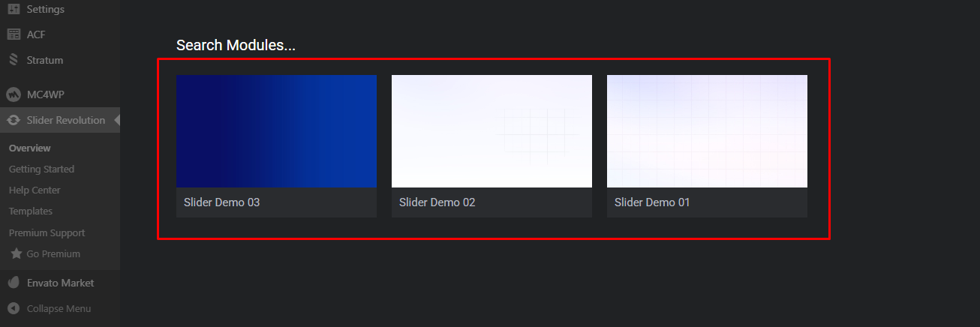
Task: Open ACF via its sidebar icon
Action: 14,34
